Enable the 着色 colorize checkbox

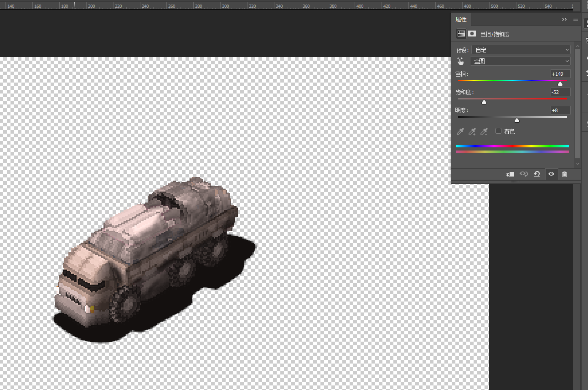(x=498, y=131)
